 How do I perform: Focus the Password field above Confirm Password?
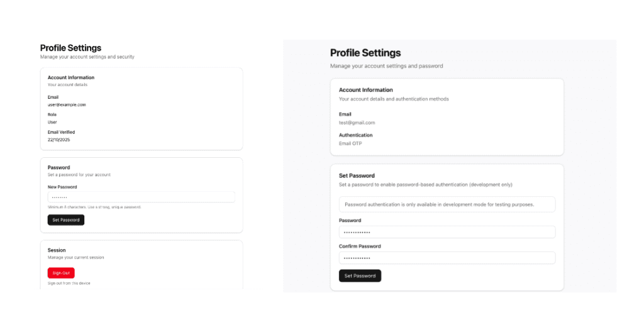click(x=447, y=232)
